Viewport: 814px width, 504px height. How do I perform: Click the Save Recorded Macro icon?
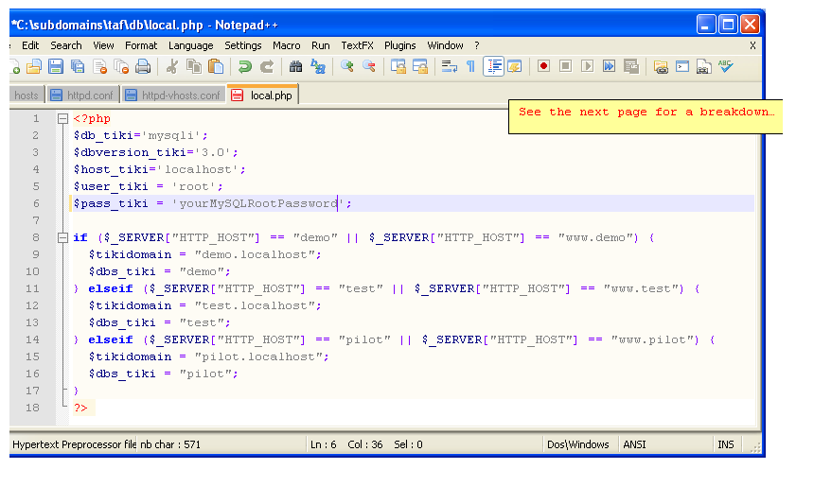click(630, 66)
